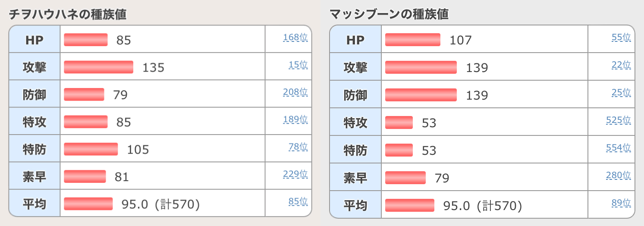Screen dimensions: 644x226
Task: Click the 25位 defense ranking link
Action: point(621,92)
